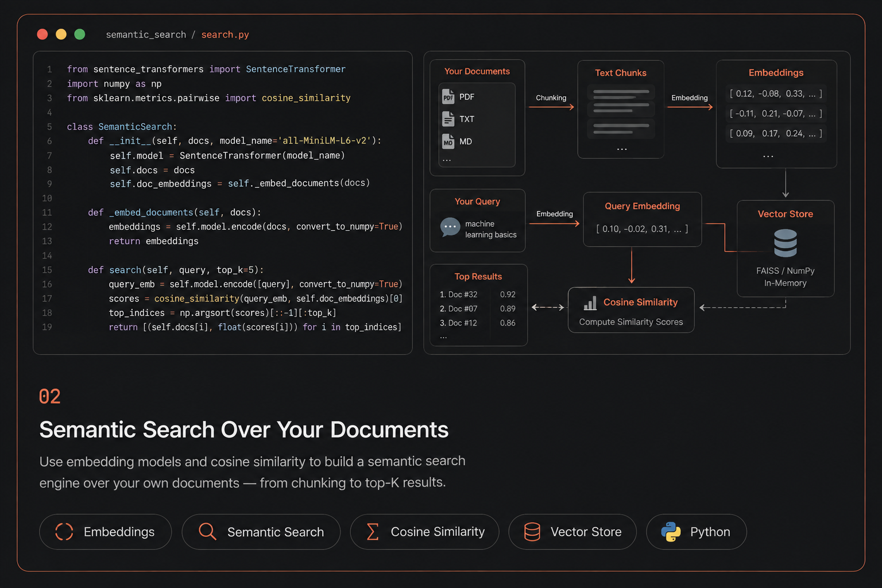Click query embedding vector 0.10, -0.02, 0.31
This screenshot has height=588, width=882.
[x=643, y=229]
